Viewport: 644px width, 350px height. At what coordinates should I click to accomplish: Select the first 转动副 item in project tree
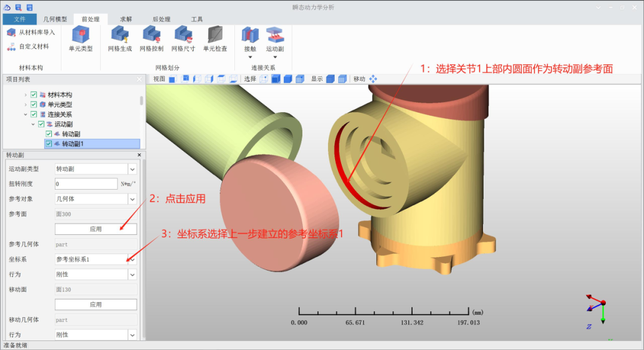click(71, 134)
